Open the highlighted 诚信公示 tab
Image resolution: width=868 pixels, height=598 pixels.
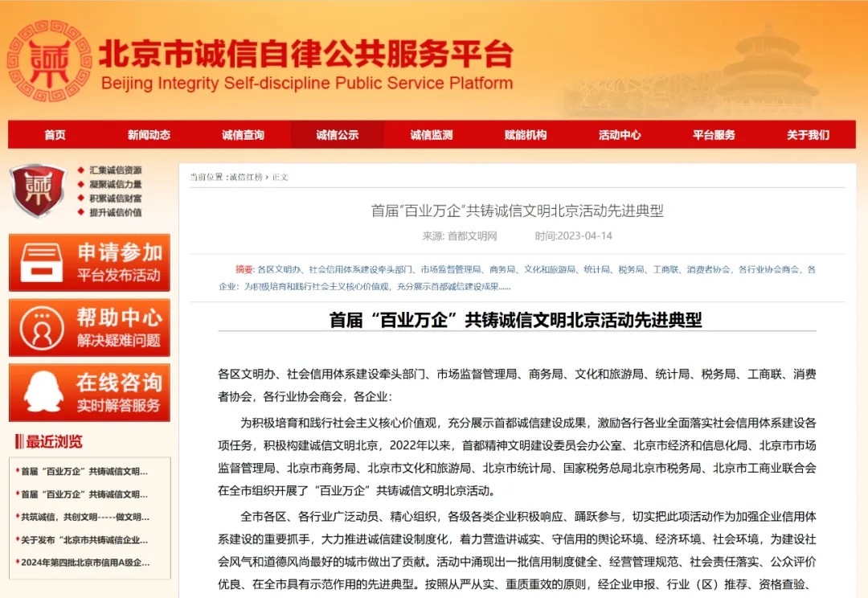(337, 134)
